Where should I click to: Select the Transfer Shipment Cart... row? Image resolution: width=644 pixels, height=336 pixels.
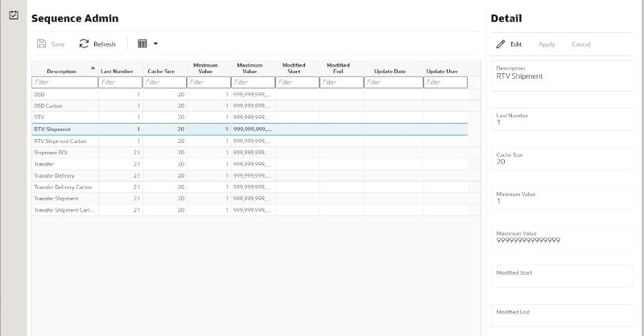tap(250, 210)
